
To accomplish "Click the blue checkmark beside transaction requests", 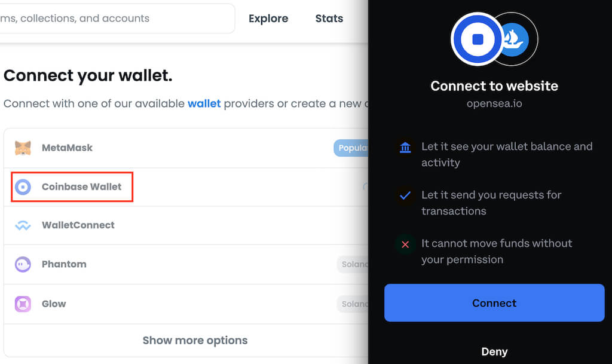I will pyautogui.click(x=405, y=195).
